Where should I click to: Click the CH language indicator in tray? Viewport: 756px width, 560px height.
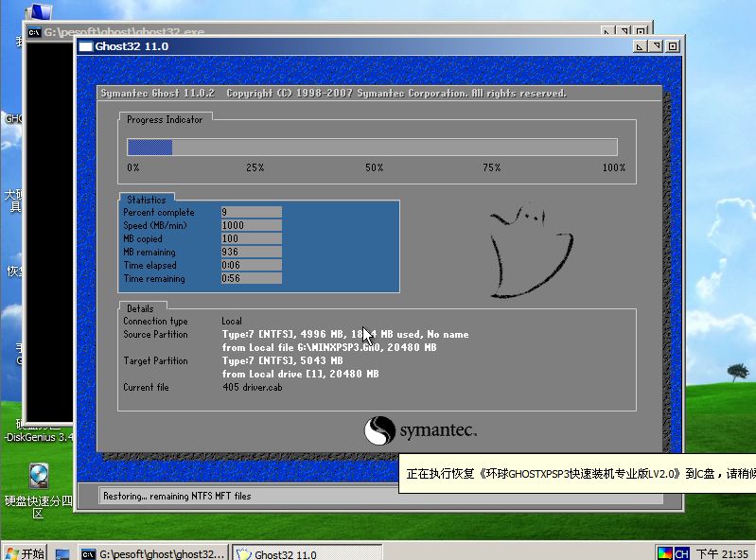(681, 553)
